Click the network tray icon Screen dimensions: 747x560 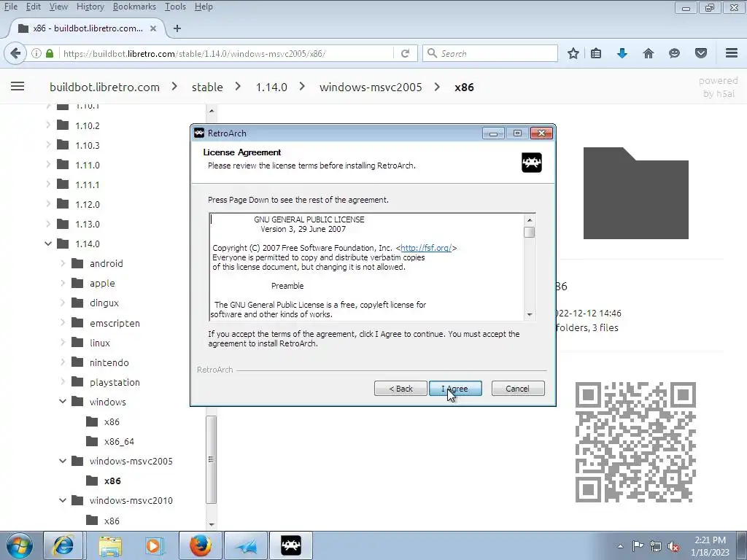(656, 546)
